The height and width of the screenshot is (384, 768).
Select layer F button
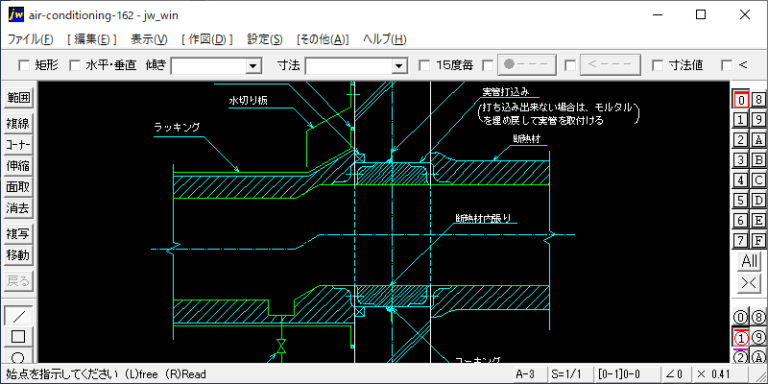[x=759, y=240]
